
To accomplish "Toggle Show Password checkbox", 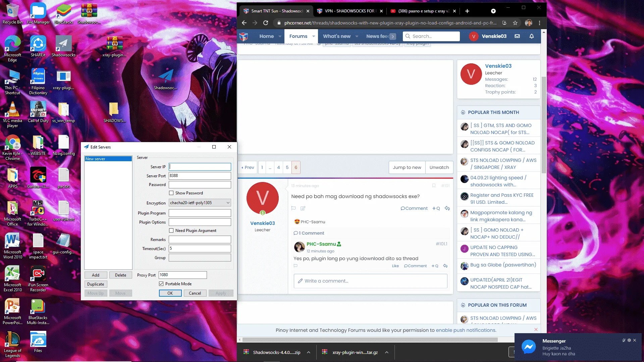I will coord(171,193).
